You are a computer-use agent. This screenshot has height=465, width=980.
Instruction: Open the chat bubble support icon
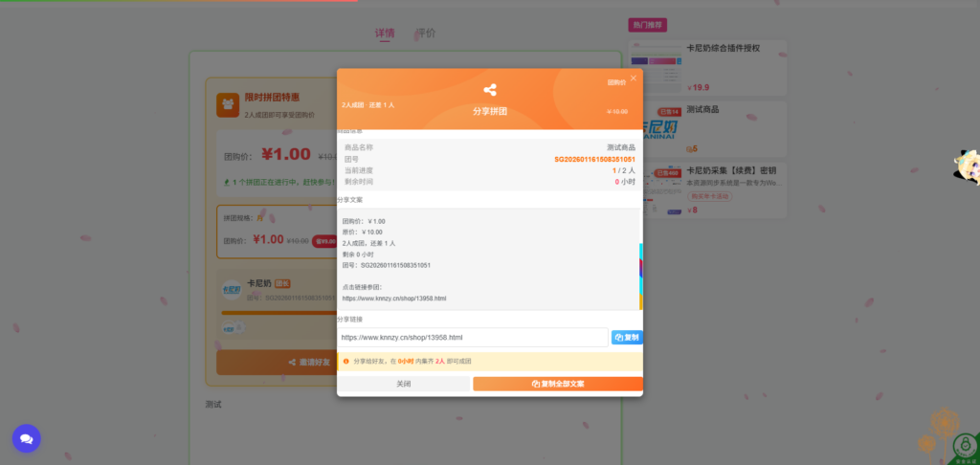pos(26,439)
